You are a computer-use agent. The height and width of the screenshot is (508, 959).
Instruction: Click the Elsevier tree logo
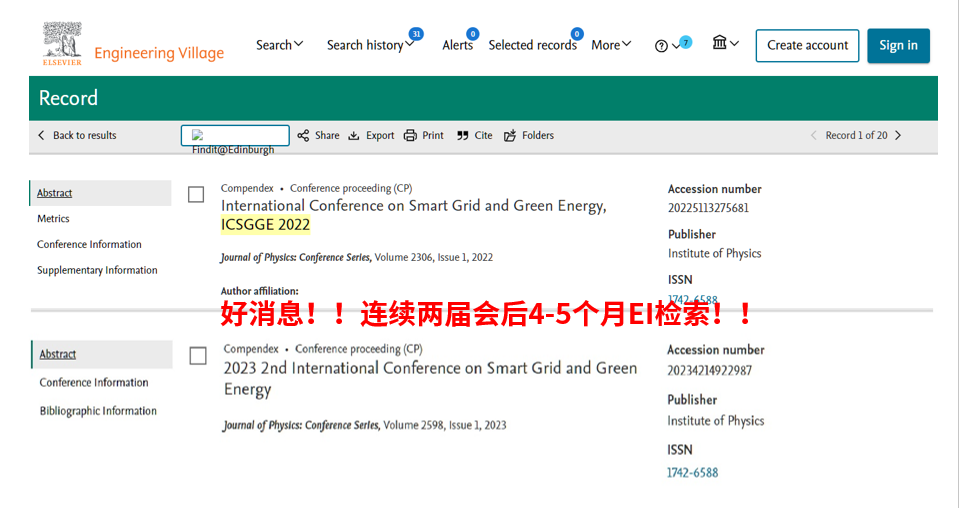[x=62, y=43]
